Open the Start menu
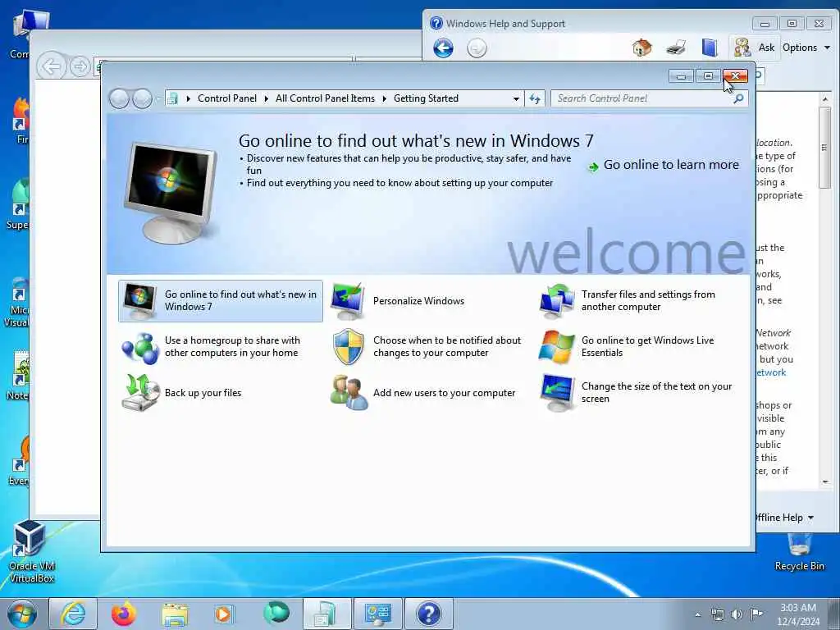840x630 pixels. pyautogui.click(x=22, y=614)
